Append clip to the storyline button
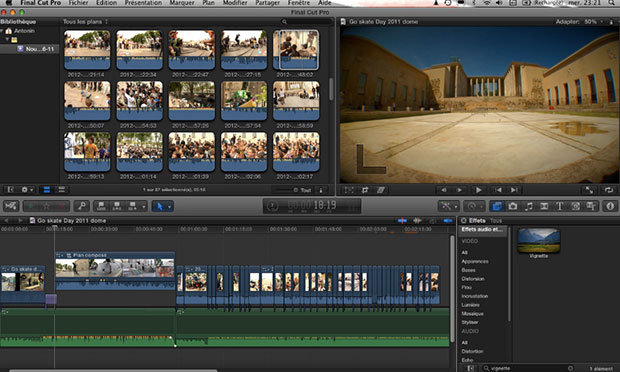Viewport: 620px width, 372px height. [x=132, y=206]
